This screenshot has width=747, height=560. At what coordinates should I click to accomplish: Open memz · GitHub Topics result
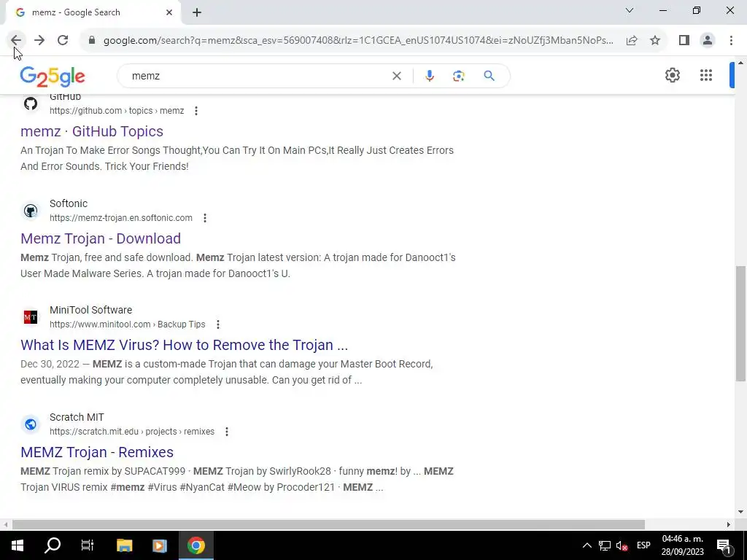92,131
